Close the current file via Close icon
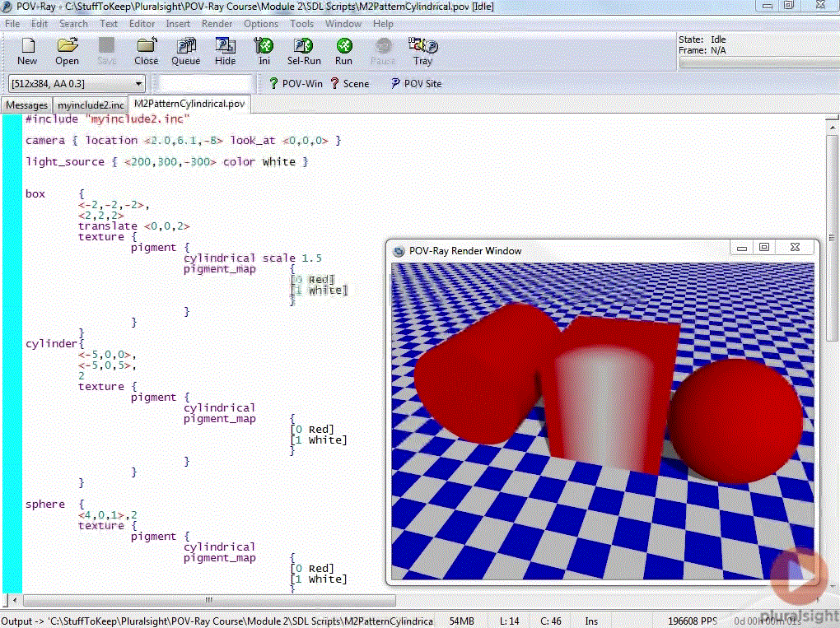This screenshot has height=628, width=840. point(147,51)
